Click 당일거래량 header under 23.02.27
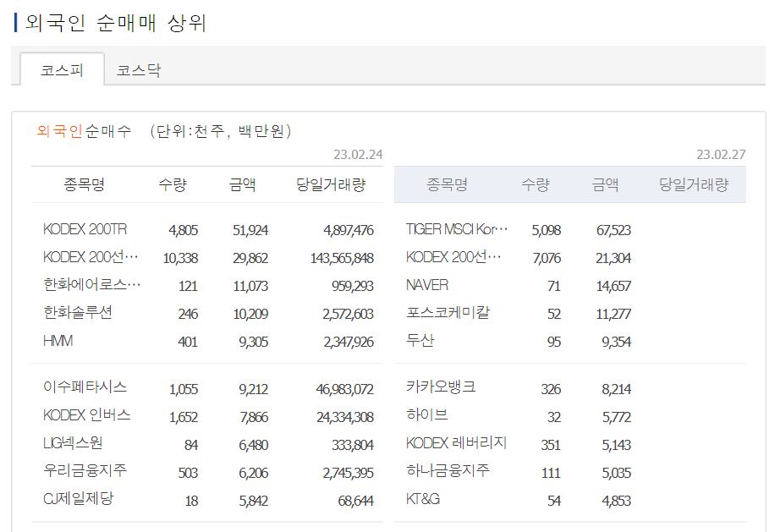The image size is (769, 532). (x=694, y=184)
